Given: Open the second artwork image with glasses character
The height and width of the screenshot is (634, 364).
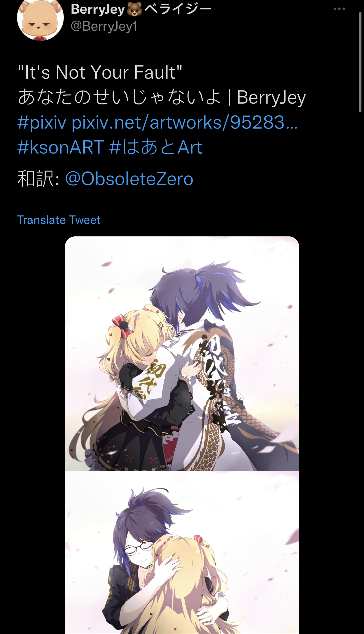Looking at the screenshot, I should tap(182, 552).
